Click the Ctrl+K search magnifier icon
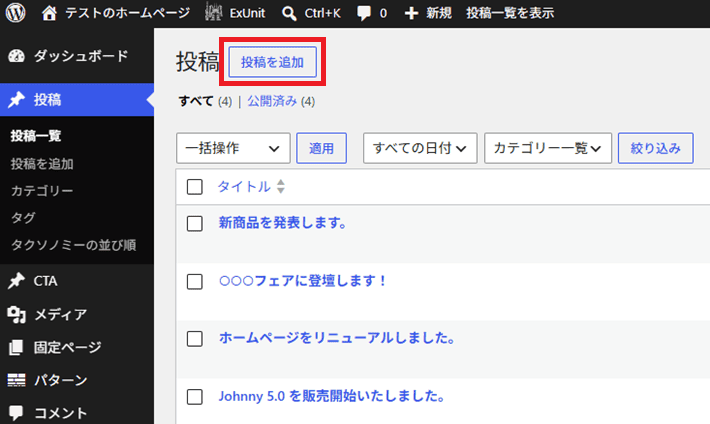The image size is (710, 424). pos(289,14)
